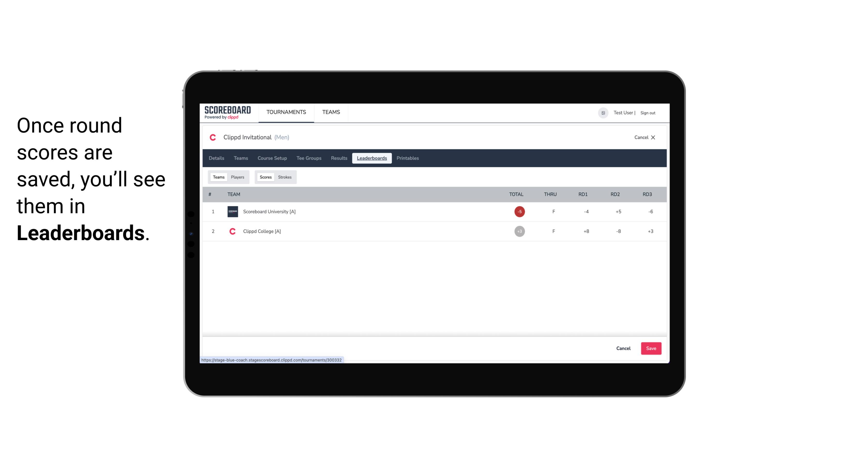Viewport: 868px width, 467px height.
Task: Click the Tournaments navigation menu item
Action: tap(287, 112)
